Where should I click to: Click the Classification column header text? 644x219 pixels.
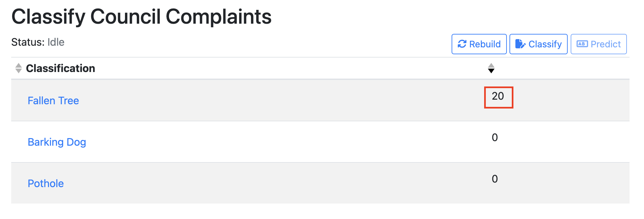point(61,68)
